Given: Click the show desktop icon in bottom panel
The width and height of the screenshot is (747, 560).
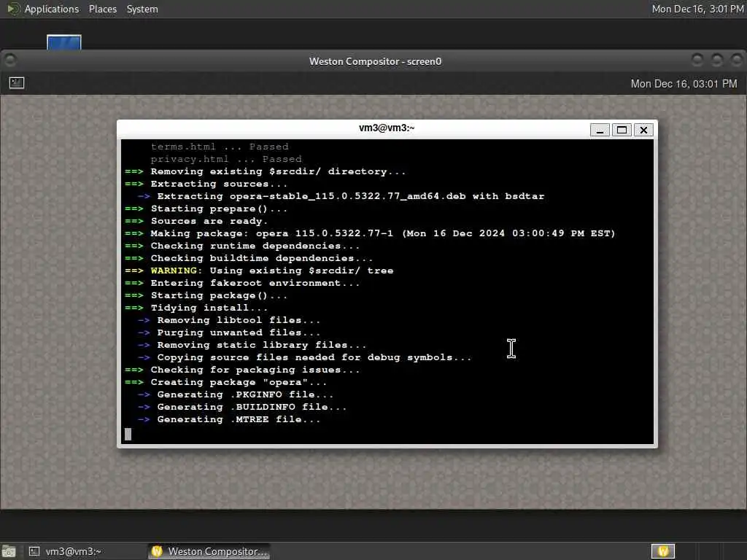Looking at the screenshot, I should pyautogui.click(x=9, y=551).
